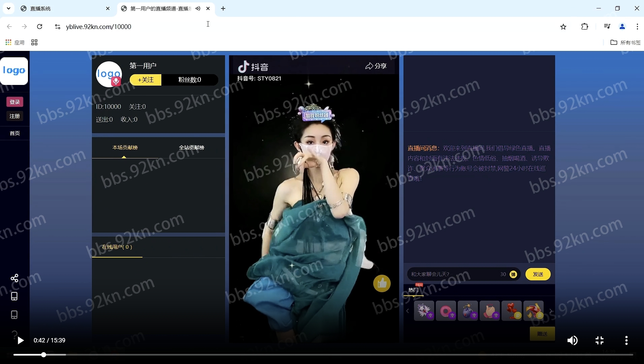
Task: Go to 首页 home in sidebar
Action: click(x=15, y=133)
